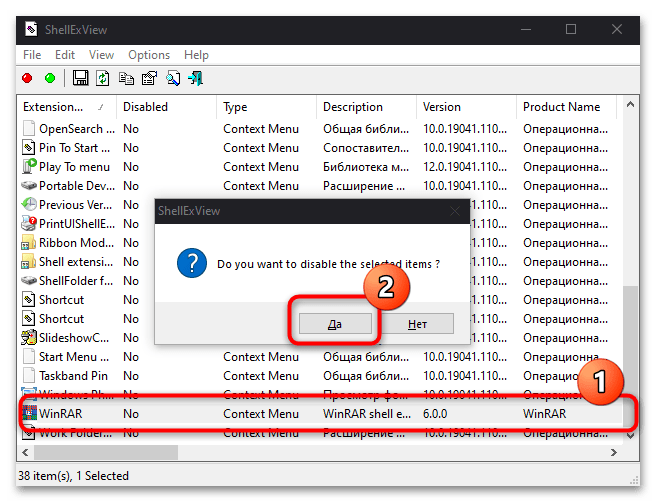Click the Shell extensi... row icon
656x502 pixels.
coord(28,262)
